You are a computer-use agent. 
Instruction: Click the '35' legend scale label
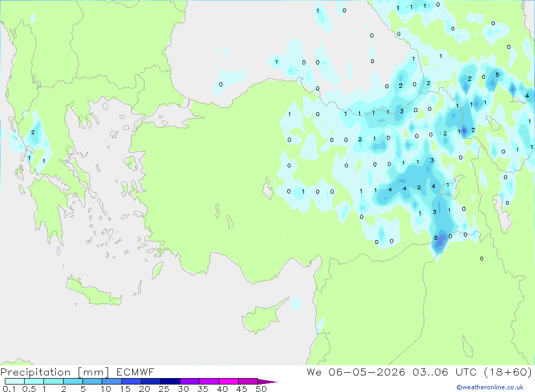[203, 389]
